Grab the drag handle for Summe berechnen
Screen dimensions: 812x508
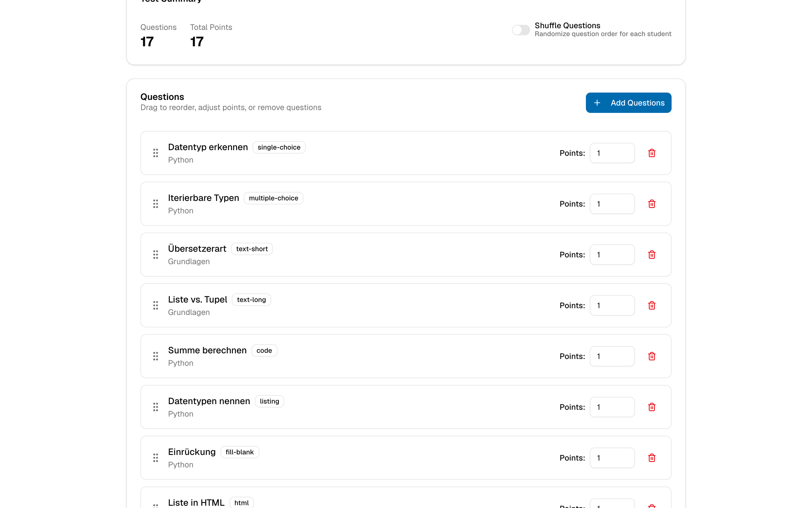pyautogui.click(x=156, y=356)
